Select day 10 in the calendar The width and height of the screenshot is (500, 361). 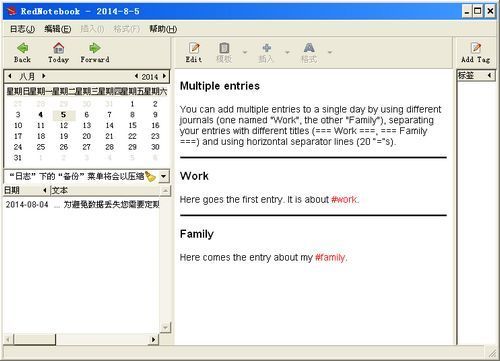(x=18, y=125)
